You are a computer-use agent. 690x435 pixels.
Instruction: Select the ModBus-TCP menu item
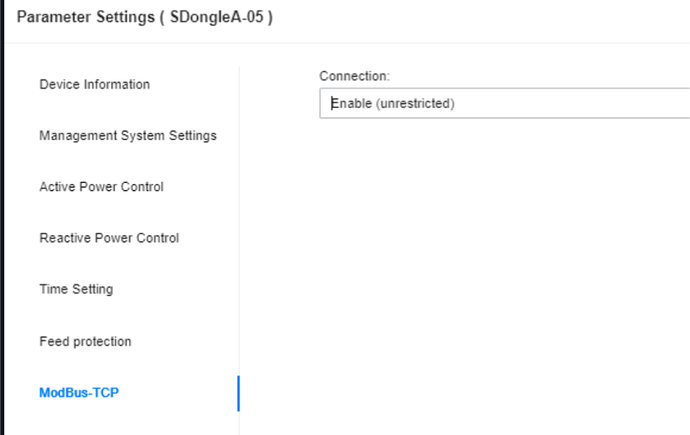coord(79,392)
